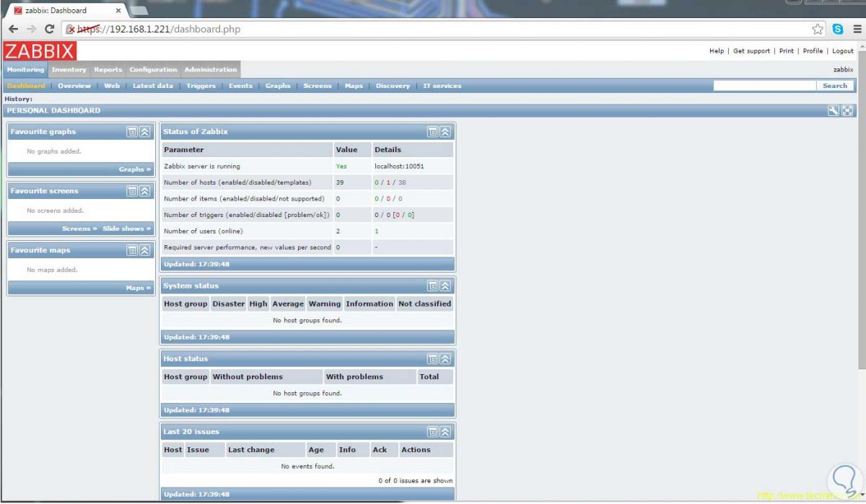This screenshot has height=504, width=866.
Task: Collapse the Host status widget
Action: [445, 358]
